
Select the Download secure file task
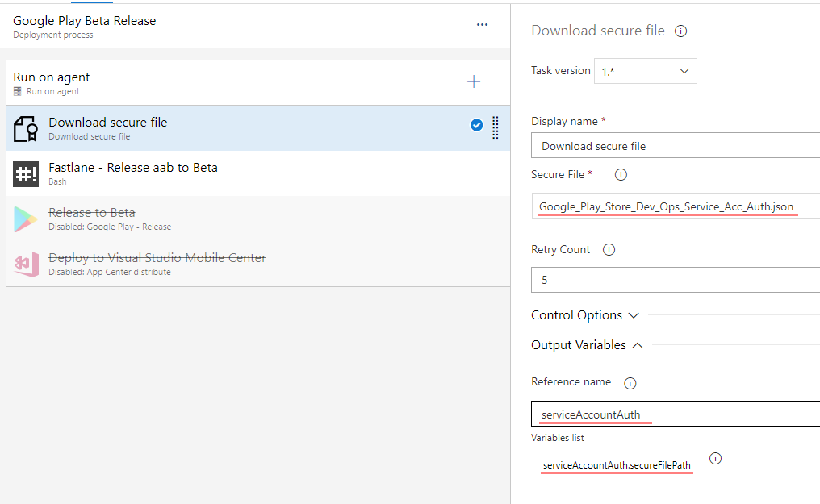click(257, 128)
